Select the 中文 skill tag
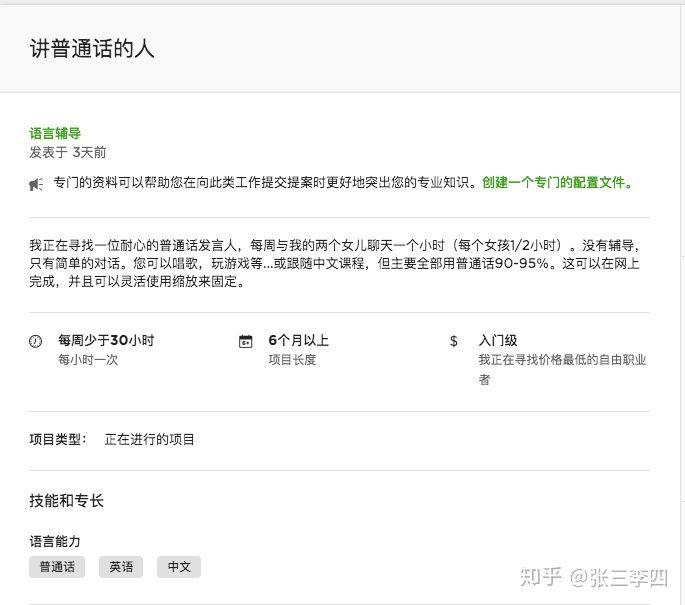Screen dimensions: 685x605 click(179, 567)
